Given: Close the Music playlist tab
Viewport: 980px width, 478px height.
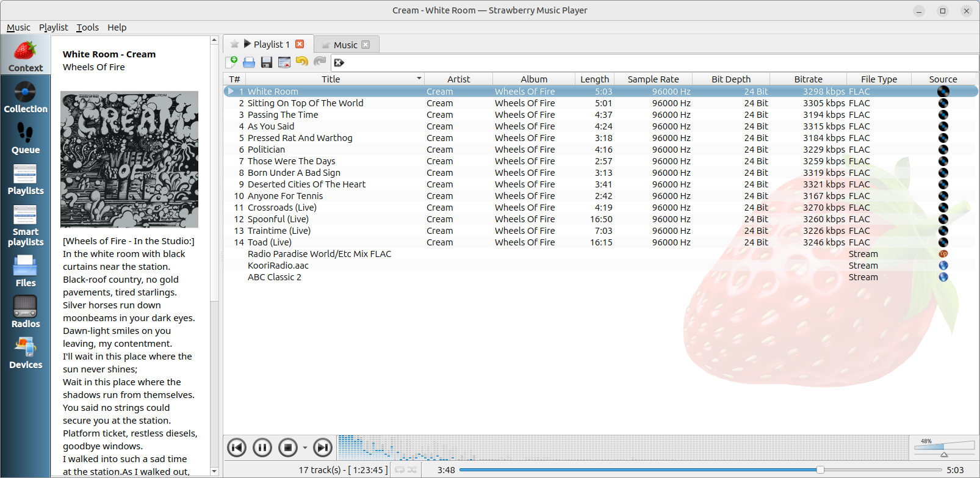Looking at the screenshot, I should click(366, 45).
